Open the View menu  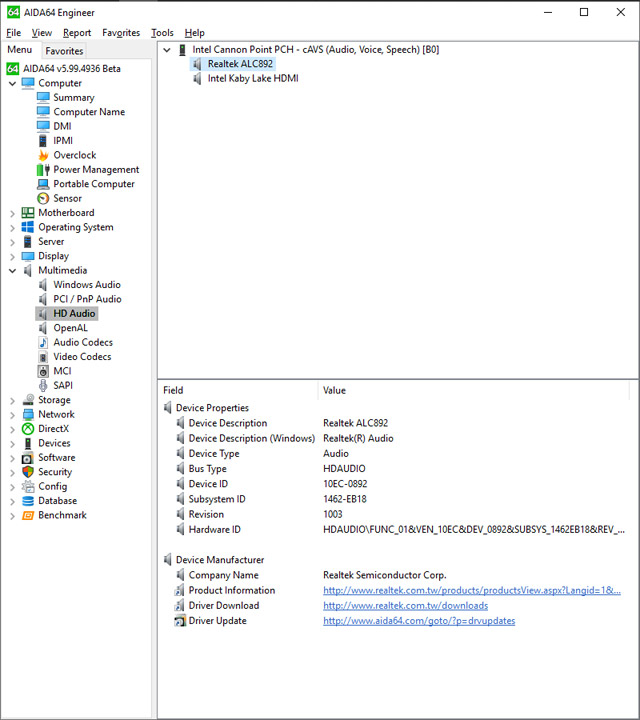point(42,33)
